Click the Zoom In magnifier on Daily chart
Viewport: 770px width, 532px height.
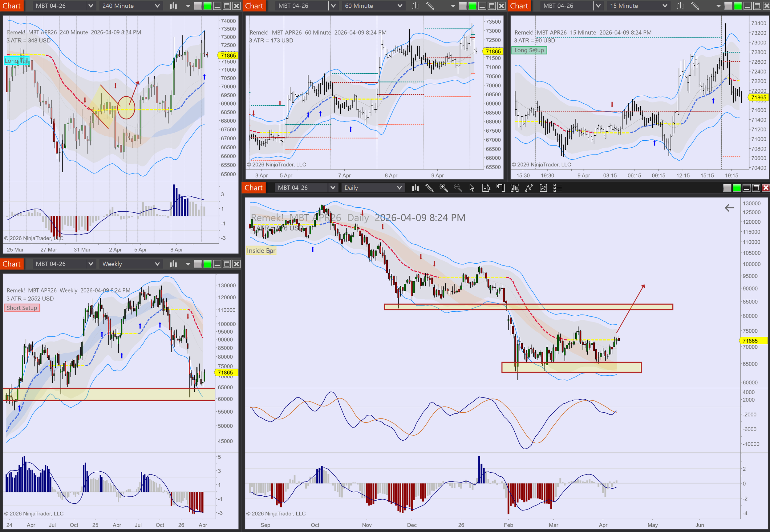pyautogui.click(x=444, y=188)
